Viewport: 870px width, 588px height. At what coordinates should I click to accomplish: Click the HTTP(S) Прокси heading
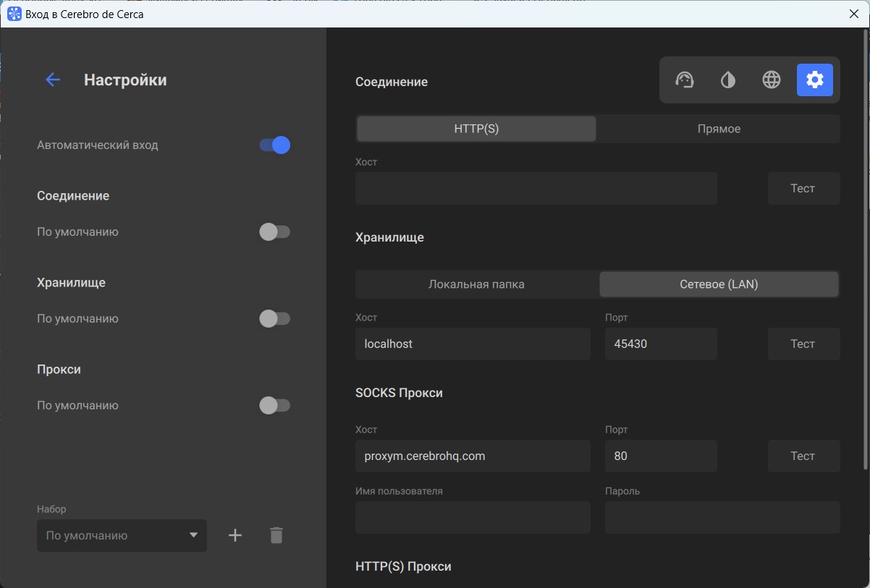[x=403, y=566]
